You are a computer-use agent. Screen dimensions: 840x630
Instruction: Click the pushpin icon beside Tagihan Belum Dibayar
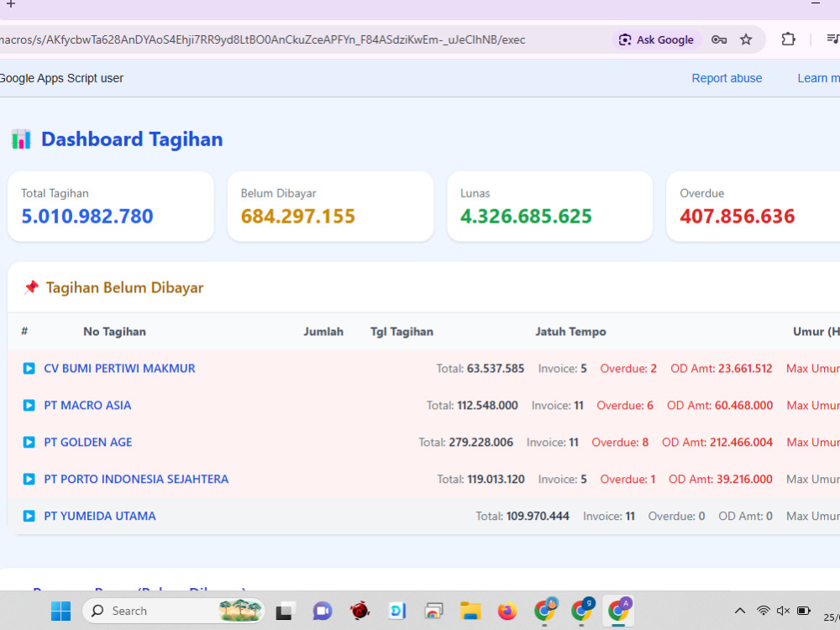coord(31,287)
